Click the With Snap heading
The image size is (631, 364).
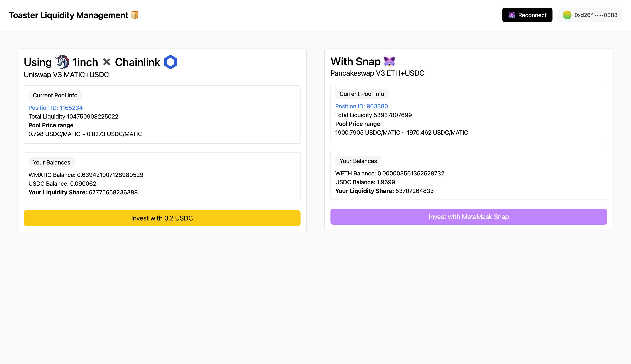coord(355,61)
